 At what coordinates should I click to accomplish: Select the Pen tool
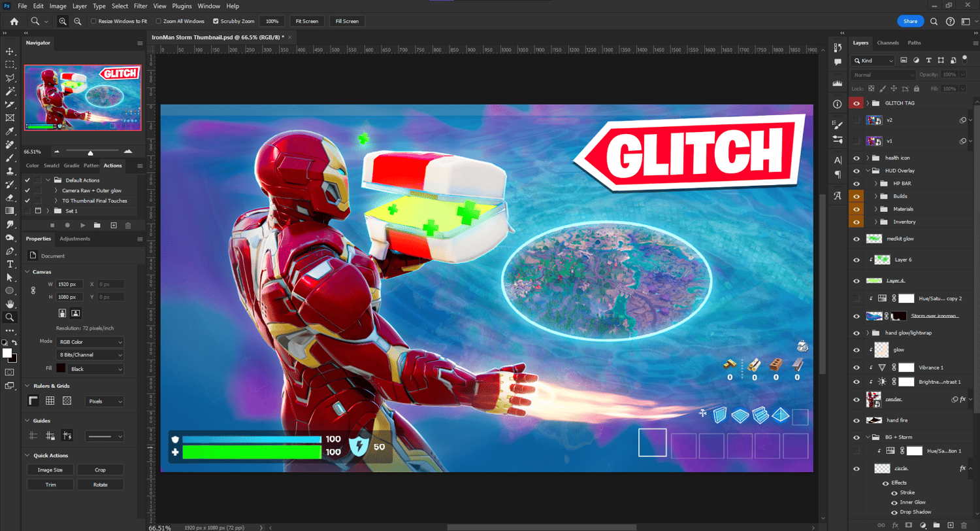point(10,251)
